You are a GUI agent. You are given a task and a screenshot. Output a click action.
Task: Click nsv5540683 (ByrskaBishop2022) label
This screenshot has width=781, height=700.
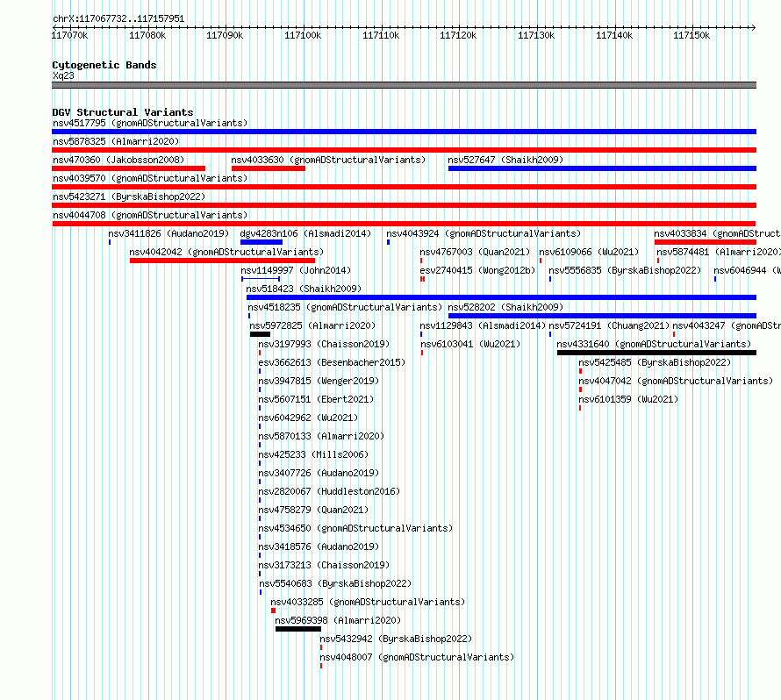tap(335, 583)
